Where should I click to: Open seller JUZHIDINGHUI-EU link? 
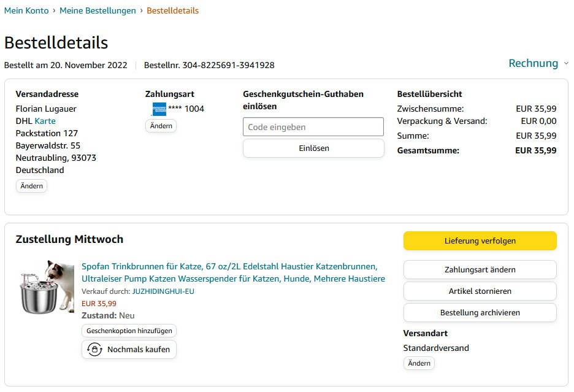tap(163, 291)
